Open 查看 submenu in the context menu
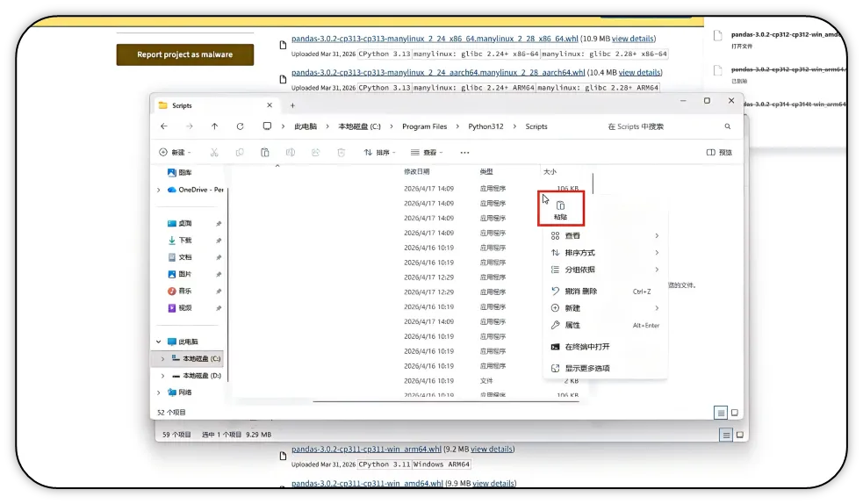The image size is (863, 504). (x=605, y=236)
